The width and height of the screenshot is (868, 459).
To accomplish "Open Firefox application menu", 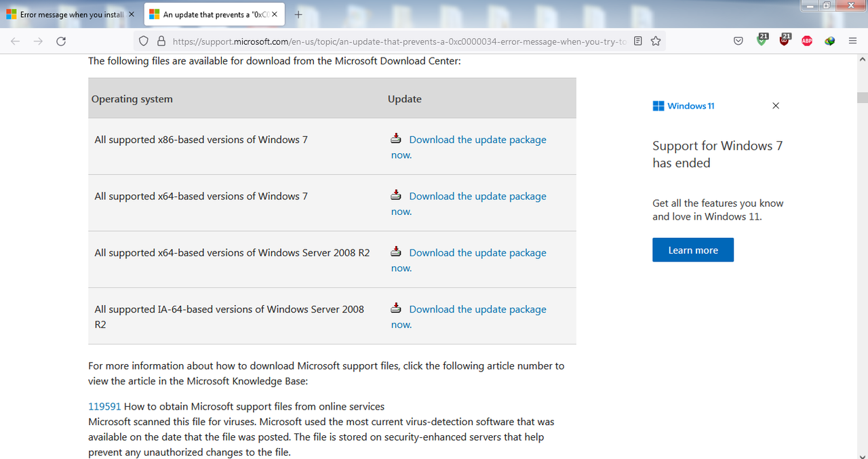I will tap(853, 41).
